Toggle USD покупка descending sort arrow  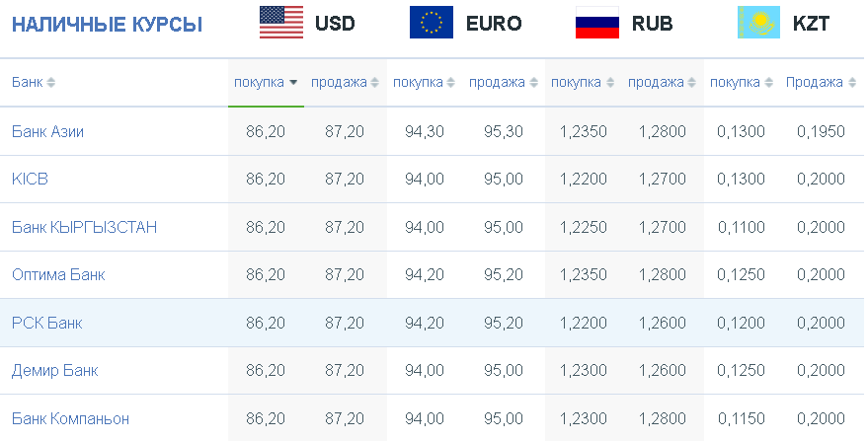coord(293,83)
